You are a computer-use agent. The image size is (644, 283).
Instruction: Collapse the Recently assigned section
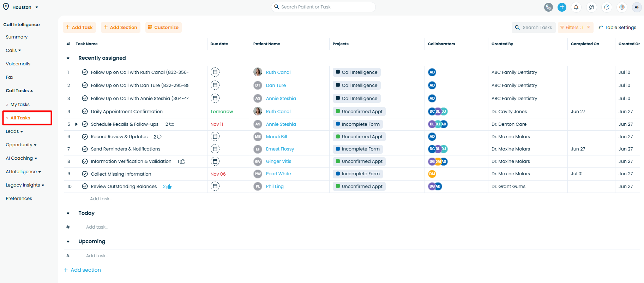(68, 58)
